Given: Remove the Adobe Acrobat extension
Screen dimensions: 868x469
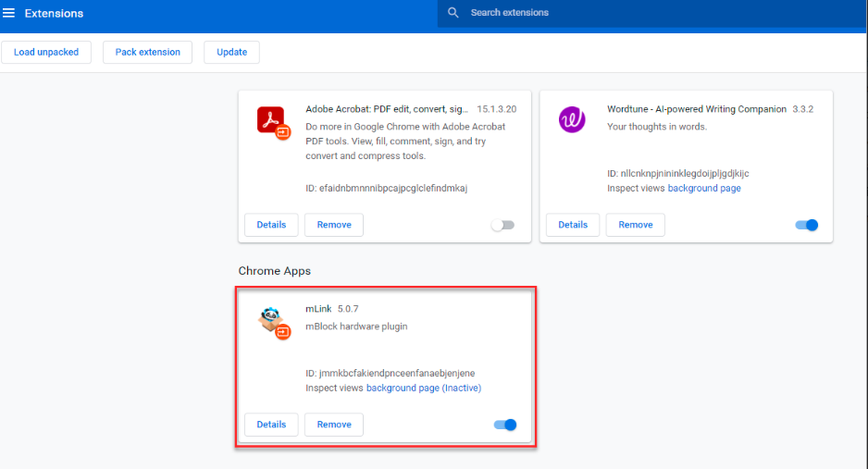Looking at the screenshot, I should [x=334, y=225].
